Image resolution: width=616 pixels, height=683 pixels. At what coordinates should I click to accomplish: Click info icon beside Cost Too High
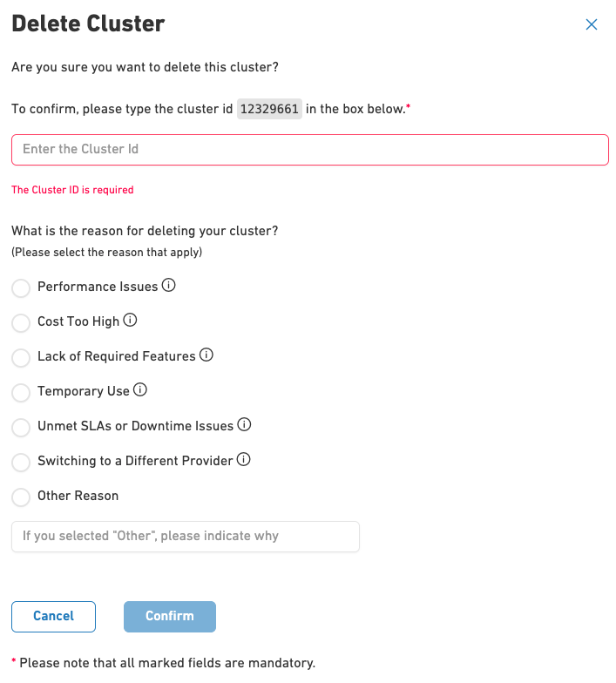[131, 321]
